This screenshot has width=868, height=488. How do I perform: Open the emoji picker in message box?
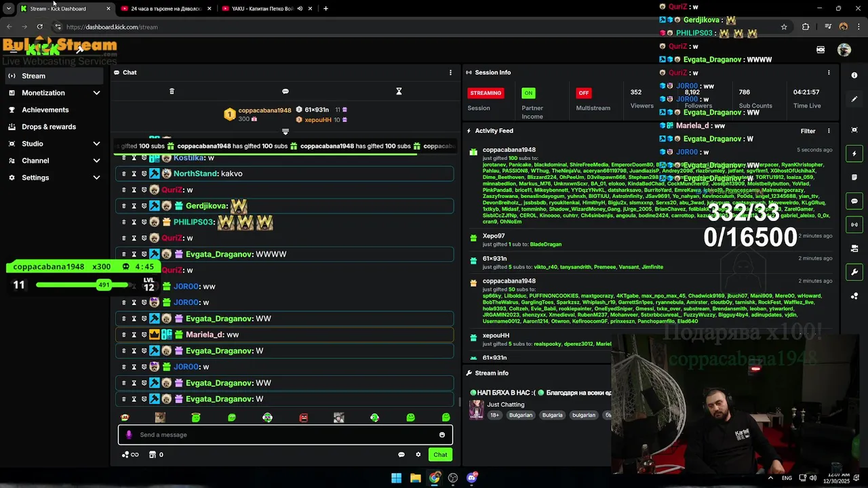point(442,435)
